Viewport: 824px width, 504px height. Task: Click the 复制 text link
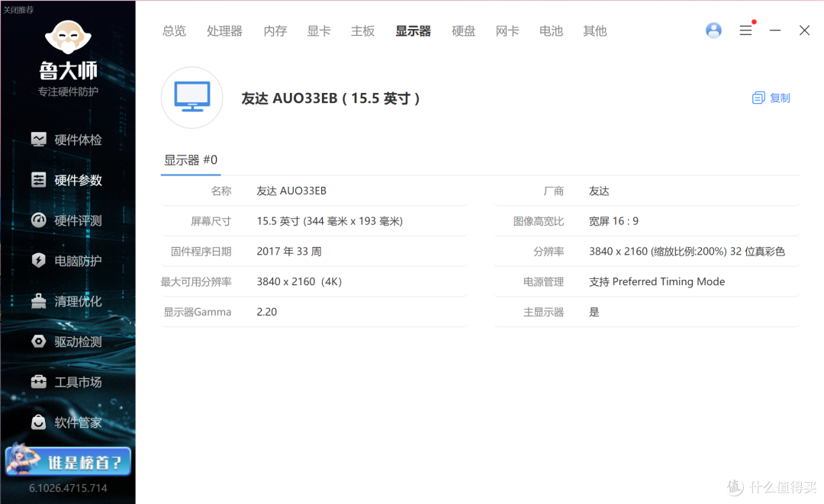780,98
